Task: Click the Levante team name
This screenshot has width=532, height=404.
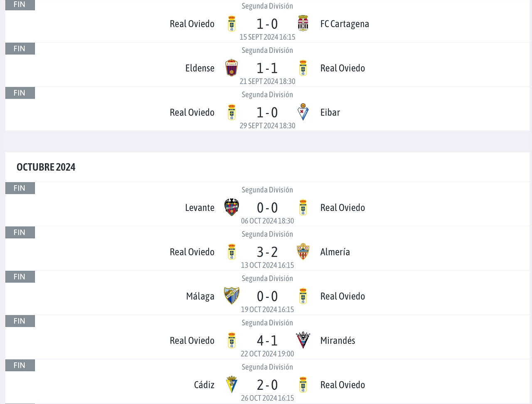Action: coord(200,208)
